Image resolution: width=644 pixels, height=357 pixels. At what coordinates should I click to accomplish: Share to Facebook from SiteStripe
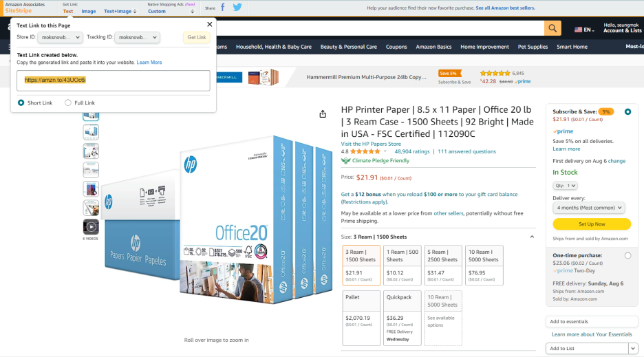223,8
